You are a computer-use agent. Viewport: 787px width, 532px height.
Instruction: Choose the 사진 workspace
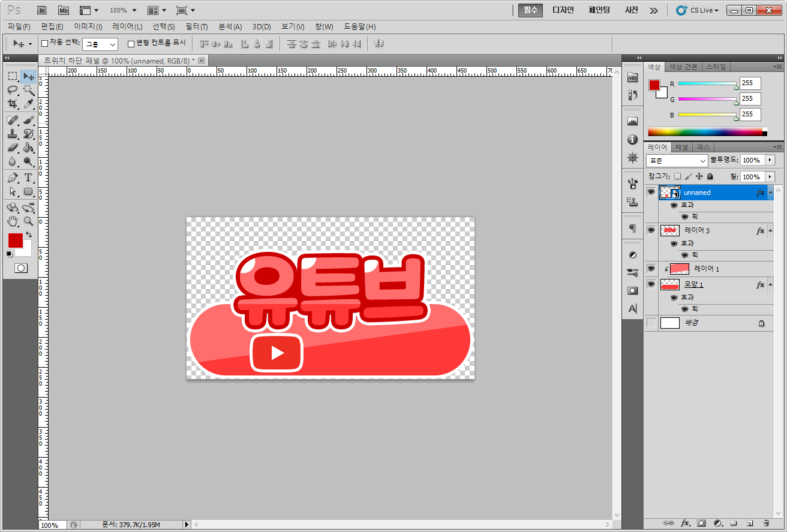point(632,10)
